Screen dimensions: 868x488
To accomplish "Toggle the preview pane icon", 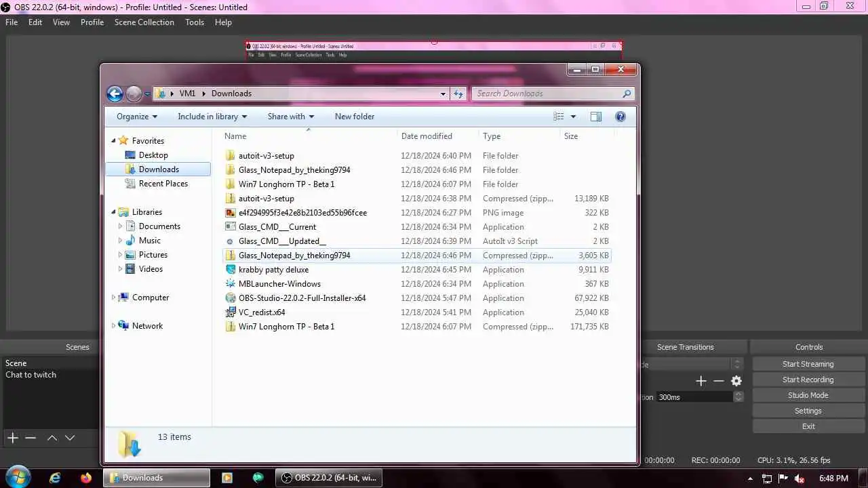I will tap(596, 117).
